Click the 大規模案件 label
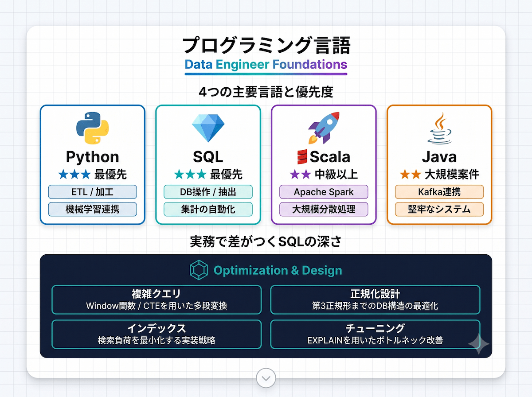 452,175
